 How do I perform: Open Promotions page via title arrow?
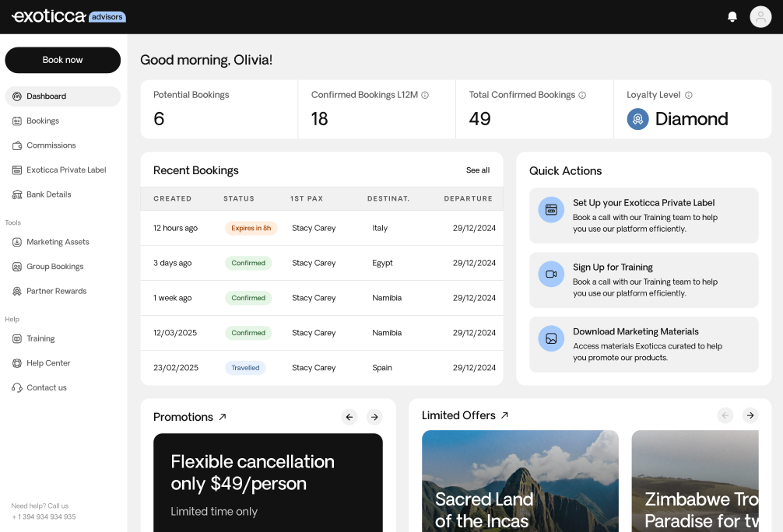(x=223, y=417)
